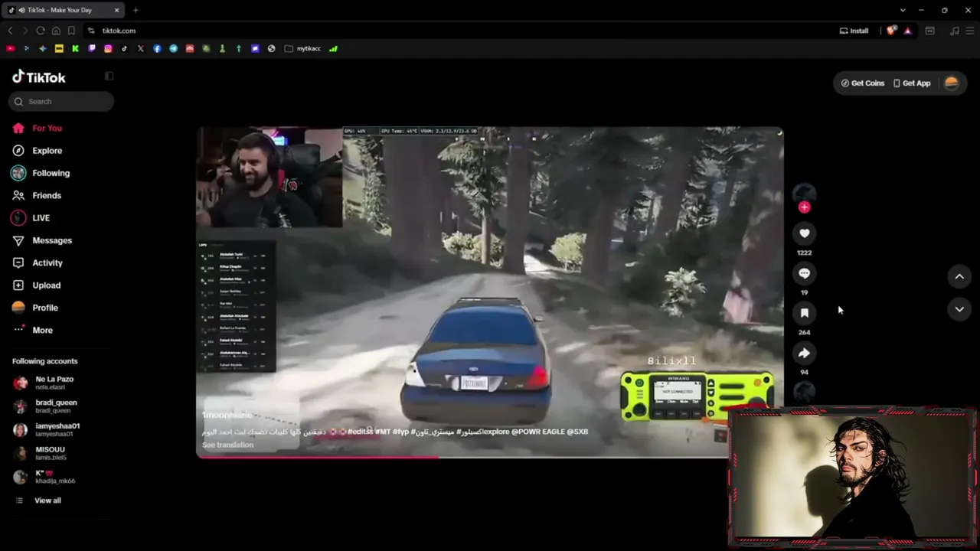Open the @POWR EAGLE mention in caption

[x=538, y=432]
